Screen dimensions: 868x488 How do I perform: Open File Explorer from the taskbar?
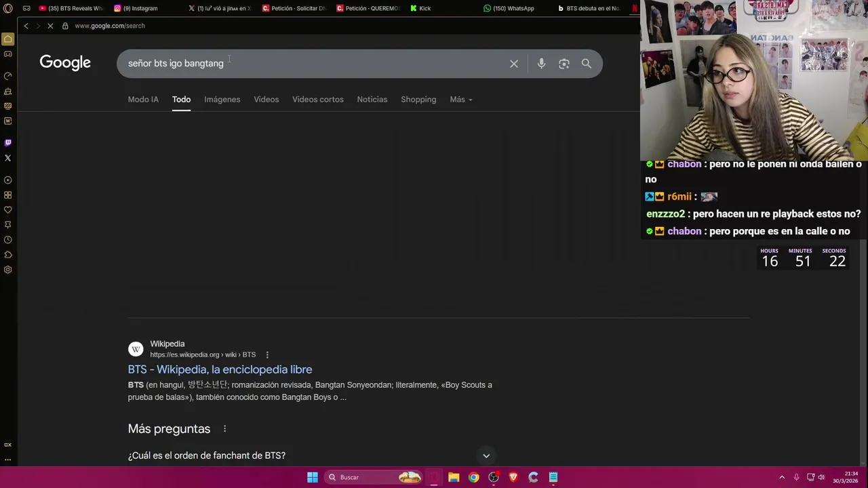[454, 477]
